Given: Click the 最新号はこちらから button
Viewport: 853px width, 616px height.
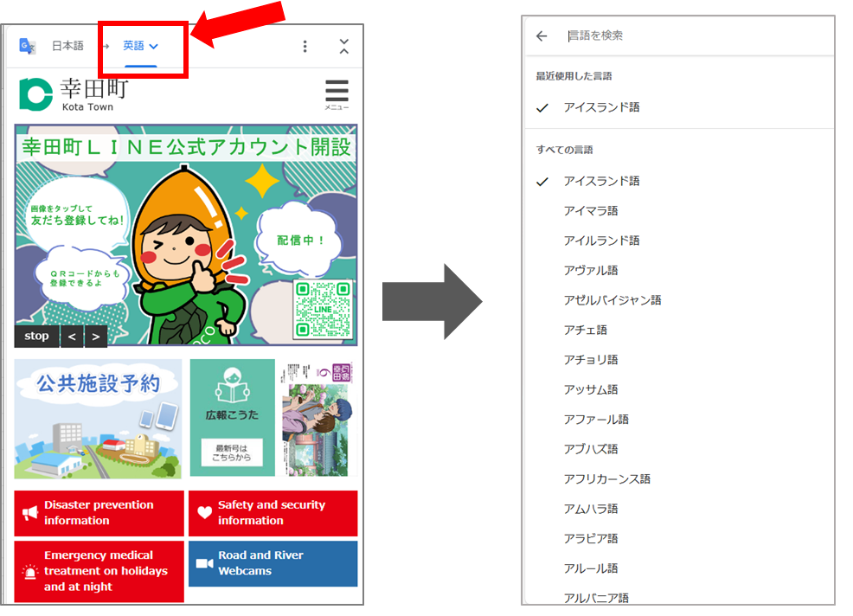Looking at the screenshot, I should [232, 452].
